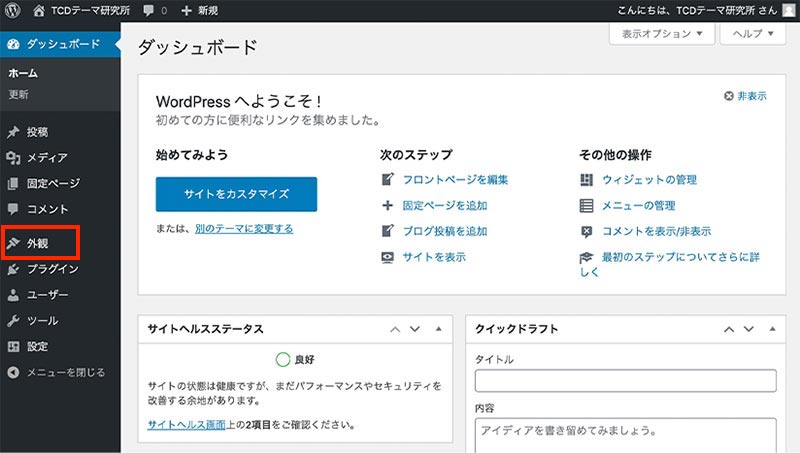This screenshot has width=800, height=453.
Task: Move クイックドラフト panel up
Action: pyautogui.click(x=729, y=330)
